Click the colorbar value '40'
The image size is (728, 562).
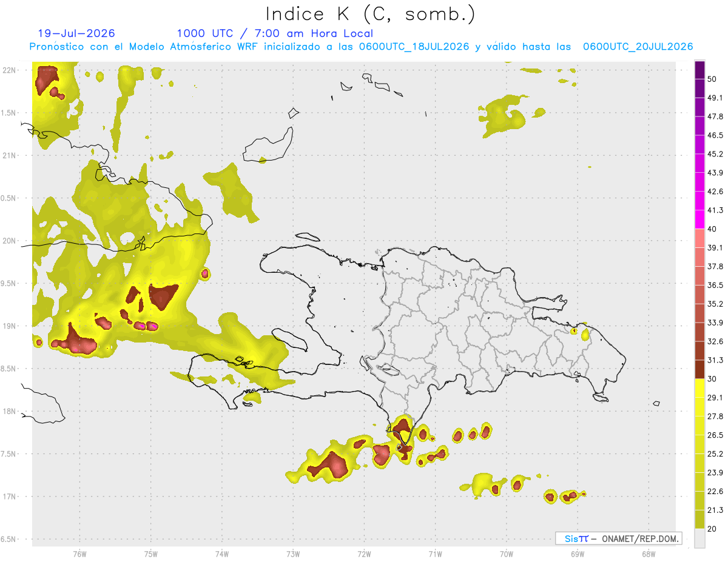(x=712, y=229)
